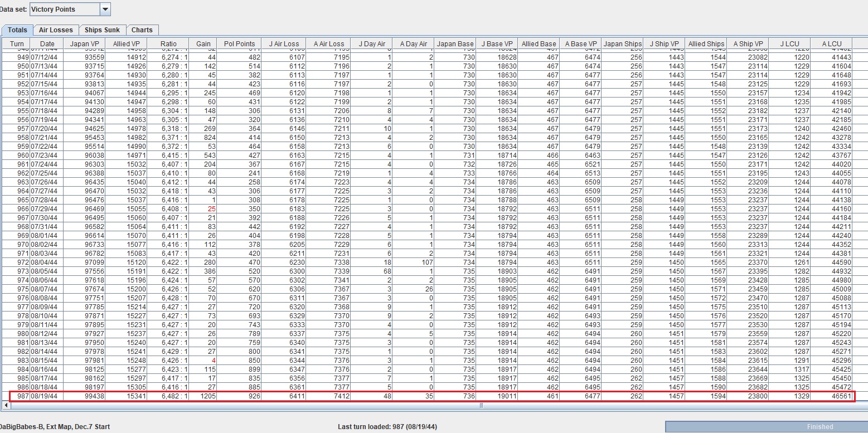
Task: Select date cell 08/01/44
Action: (43, 235)
